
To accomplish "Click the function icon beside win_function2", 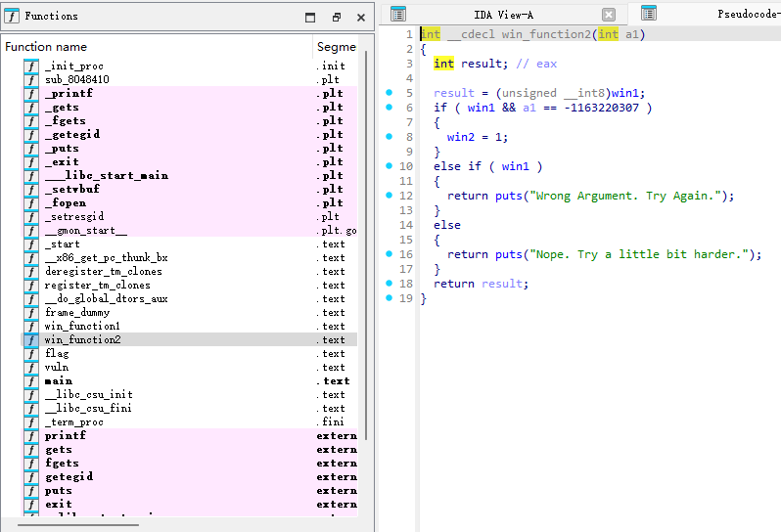I will pos(30,340).
